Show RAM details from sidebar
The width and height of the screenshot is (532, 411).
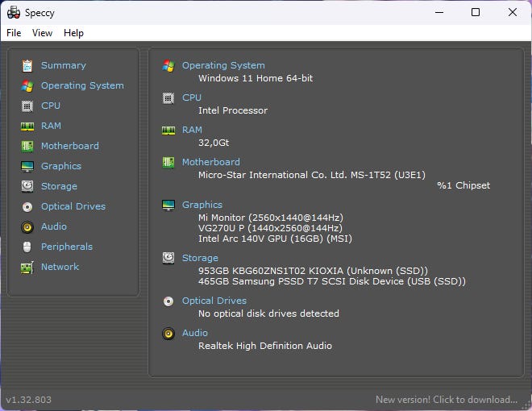(51, 126)
